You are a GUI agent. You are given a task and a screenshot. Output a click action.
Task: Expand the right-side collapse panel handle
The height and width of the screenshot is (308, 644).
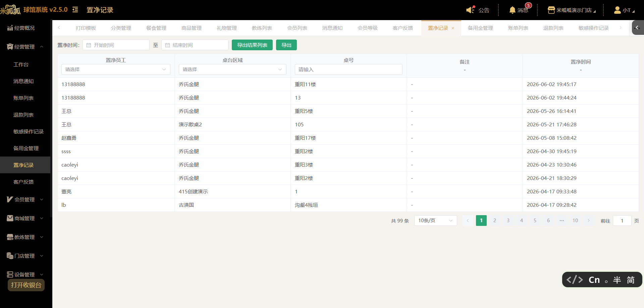click(x=638, y=27)
